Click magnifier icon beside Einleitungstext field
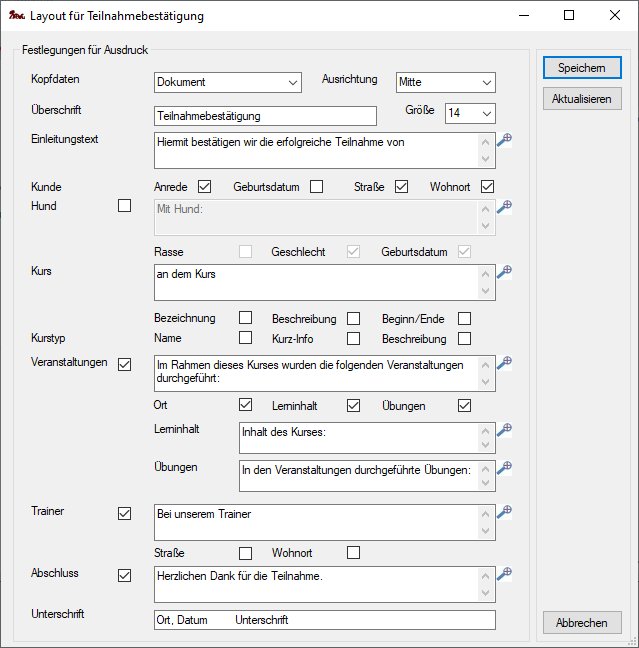Viewport: 639px width, 648px height. [x=505, y=140]
